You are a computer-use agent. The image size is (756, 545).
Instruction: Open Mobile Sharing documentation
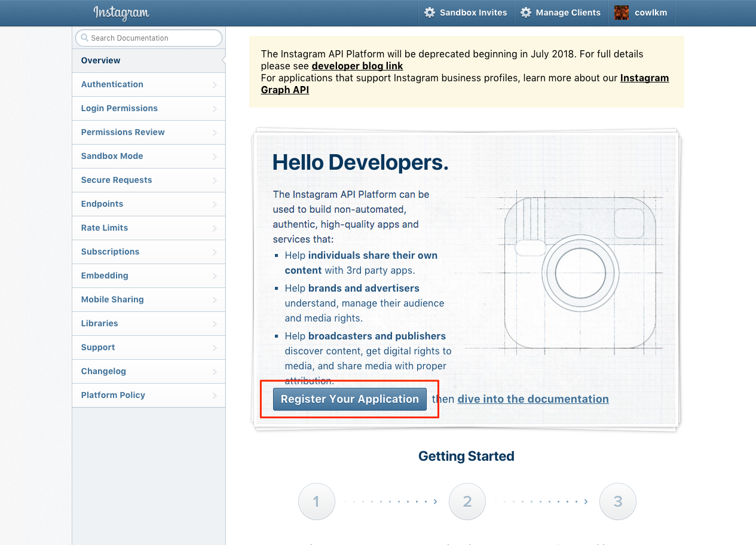pyautogui.click(x=149, y=299)
